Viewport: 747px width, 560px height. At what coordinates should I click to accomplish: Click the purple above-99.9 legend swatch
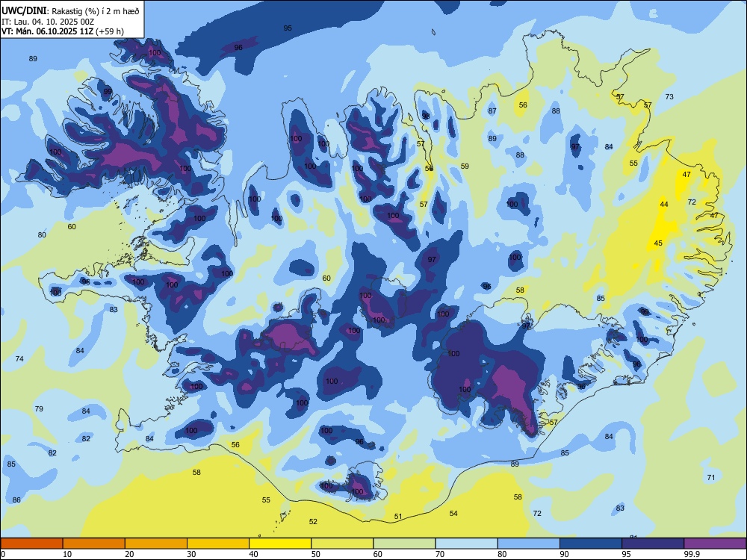(715, 544)
